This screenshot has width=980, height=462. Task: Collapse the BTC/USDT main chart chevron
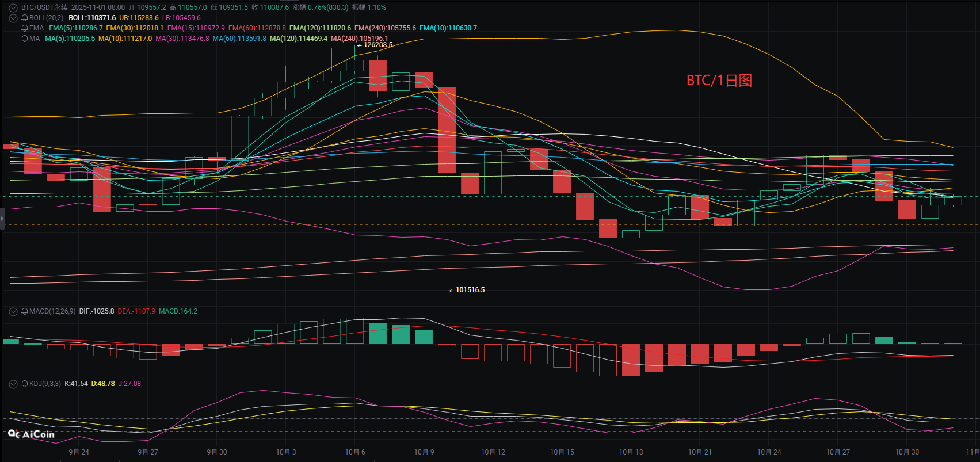(x=13, y=7)
